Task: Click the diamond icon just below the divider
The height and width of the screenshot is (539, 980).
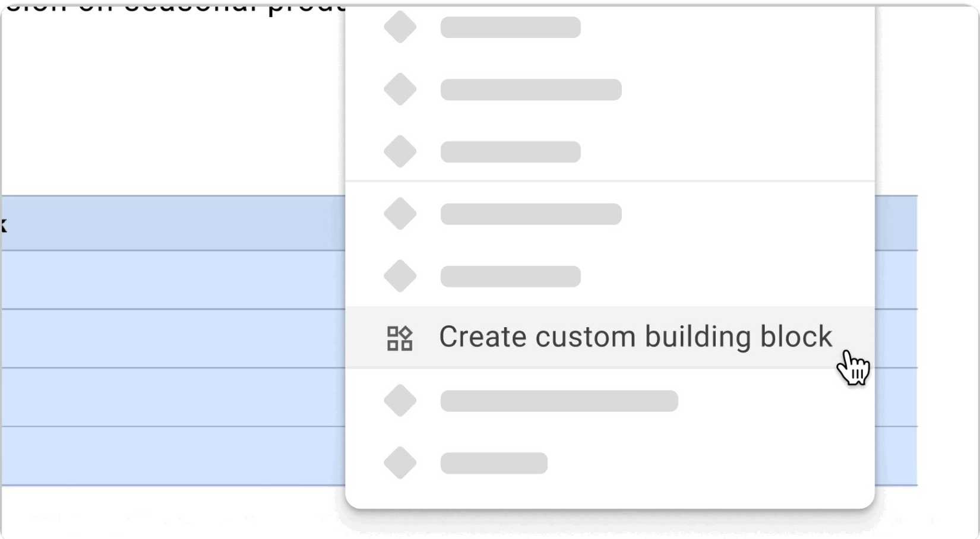Action: [x=400, y=213]
